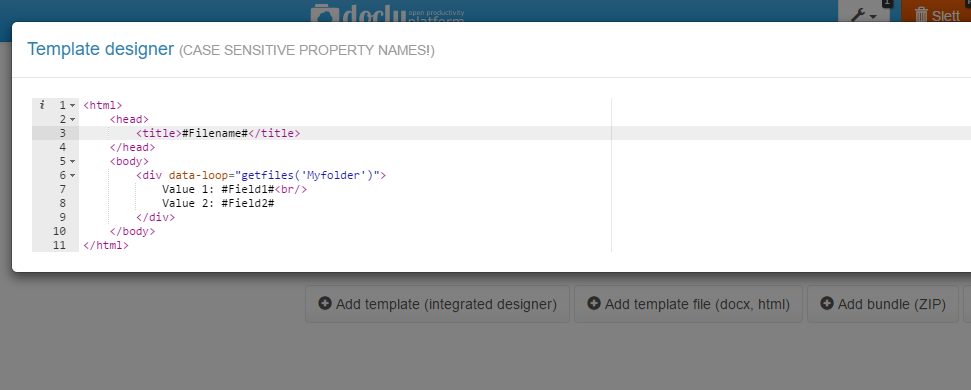
Task: Add bundle (ZIP) button
Action: 882,304
